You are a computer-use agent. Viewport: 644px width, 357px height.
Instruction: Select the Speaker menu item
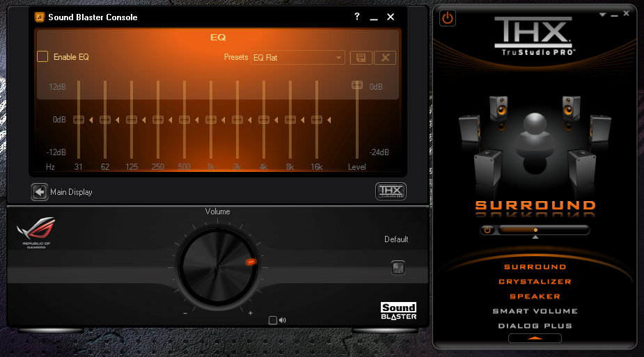[535, 296]
